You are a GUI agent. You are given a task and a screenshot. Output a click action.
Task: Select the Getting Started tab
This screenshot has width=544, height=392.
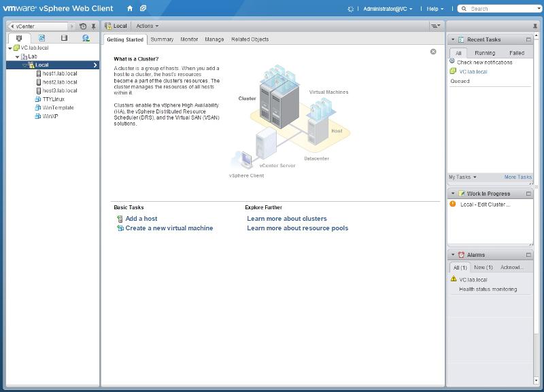(125, 39)
